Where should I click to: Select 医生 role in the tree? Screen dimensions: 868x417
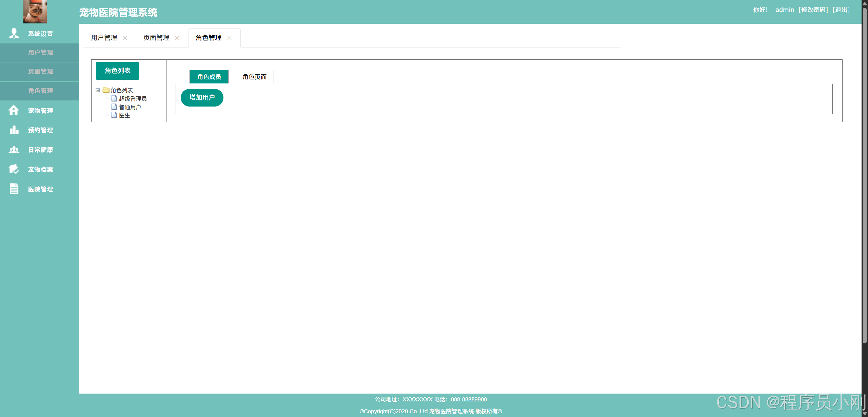click(124, 115)
